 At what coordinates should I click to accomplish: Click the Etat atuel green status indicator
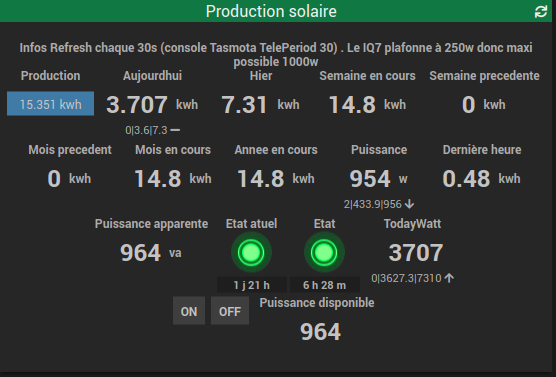point(251,253)
